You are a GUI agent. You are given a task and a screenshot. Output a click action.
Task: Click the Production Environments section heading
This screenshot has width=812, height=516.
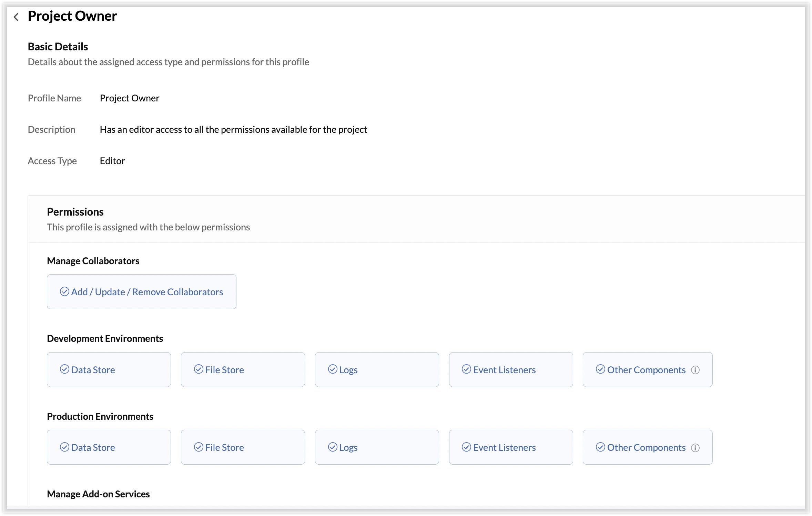pos(100,416)
